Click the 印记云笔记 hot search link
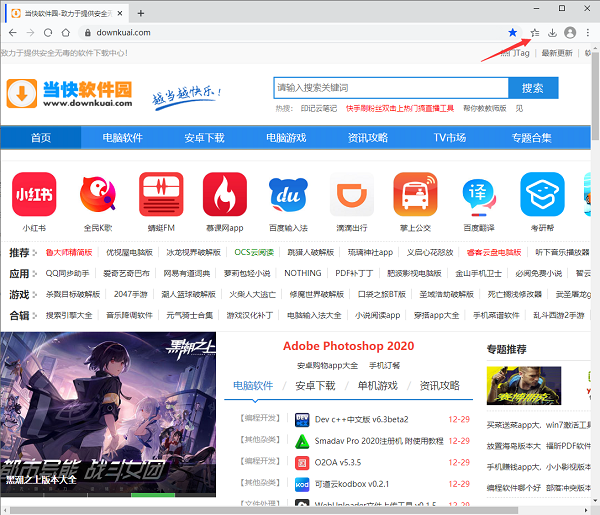The image size is (600, 515). [319, 108]
